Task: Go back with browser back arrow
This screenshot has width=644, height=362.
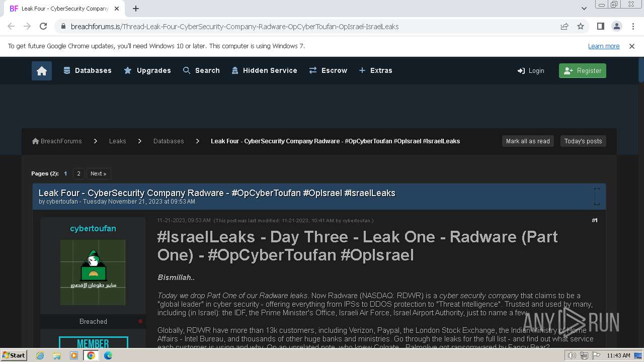Action: click(11, 26)
